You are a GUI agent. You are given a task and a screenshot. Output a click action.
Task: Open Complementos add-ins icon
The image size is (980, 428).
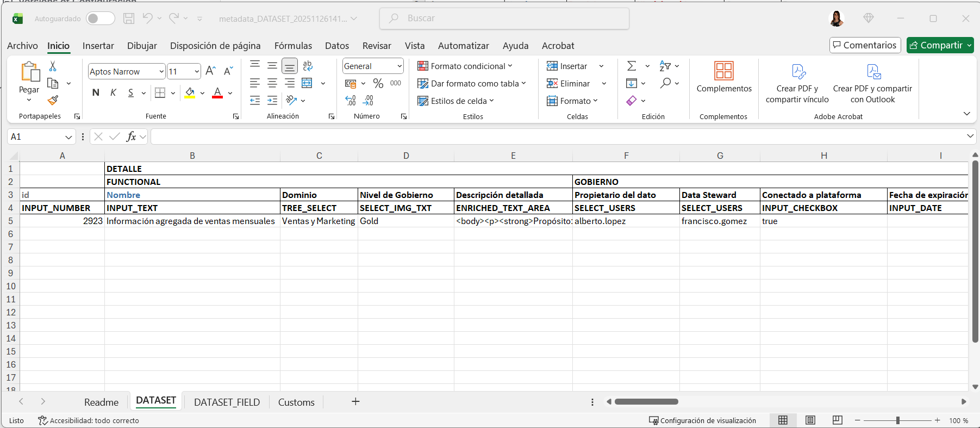point(723,77)
